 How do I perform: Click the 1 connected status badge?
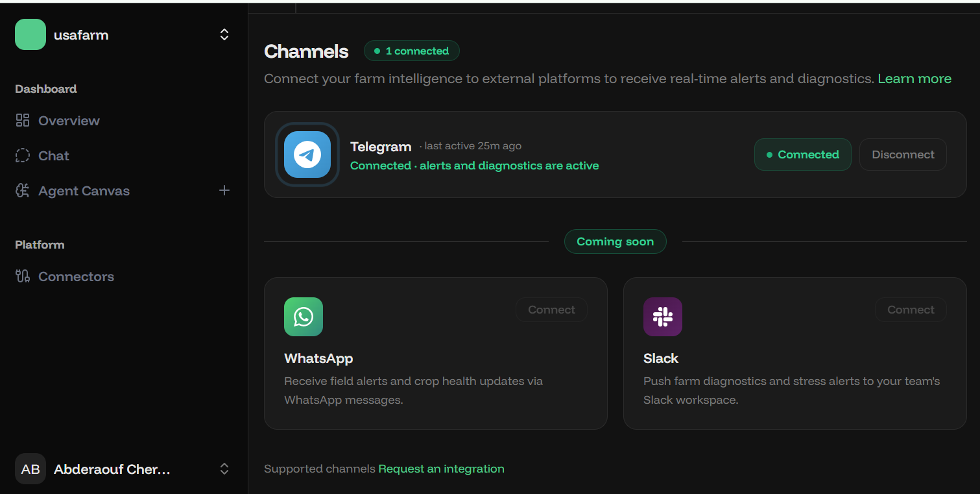point(412,51)
